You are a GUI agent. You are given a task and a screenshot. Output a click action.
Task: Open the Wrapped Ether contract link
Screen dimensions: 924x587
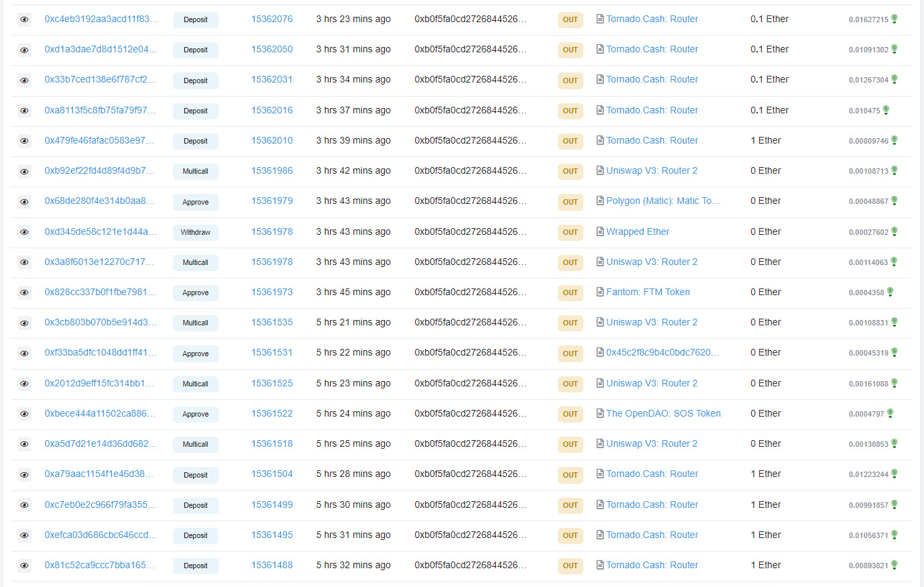[x=638, y=231]
